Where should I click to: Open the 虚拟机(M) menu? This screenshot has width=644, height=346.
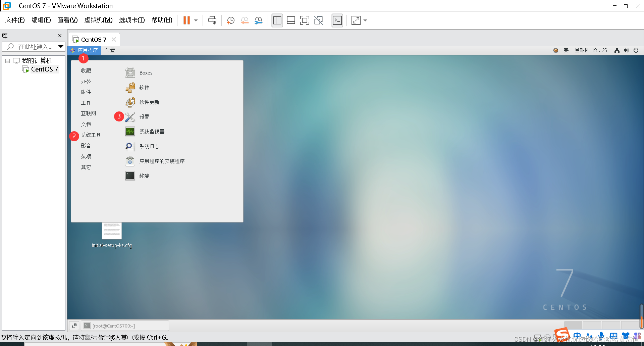coord(98,20)
